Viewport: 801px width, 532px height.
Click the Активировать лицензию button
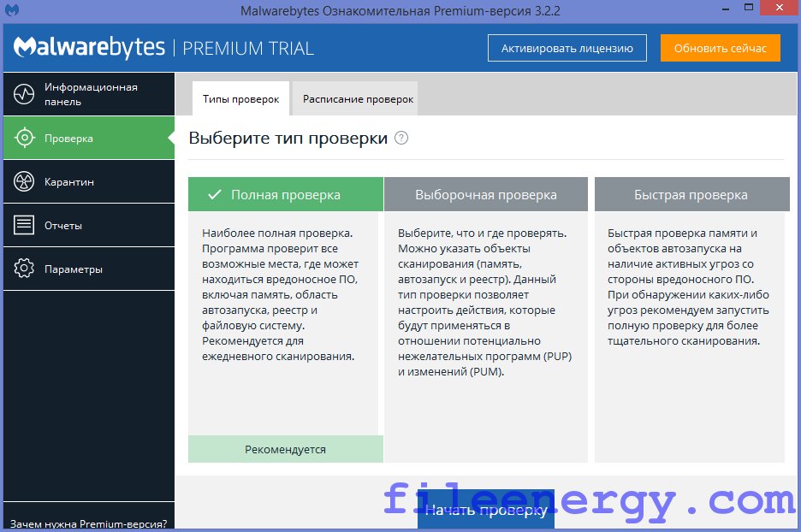pyautogui.click(x=567, y=48)
